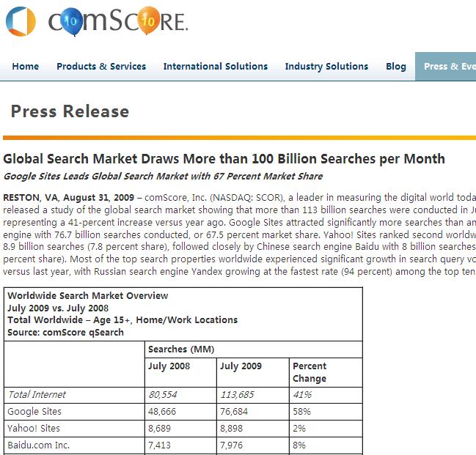Screen dimensions: 476x455
Task: Click the Worldwide Search Market Overview title
Action: point(88,295)
